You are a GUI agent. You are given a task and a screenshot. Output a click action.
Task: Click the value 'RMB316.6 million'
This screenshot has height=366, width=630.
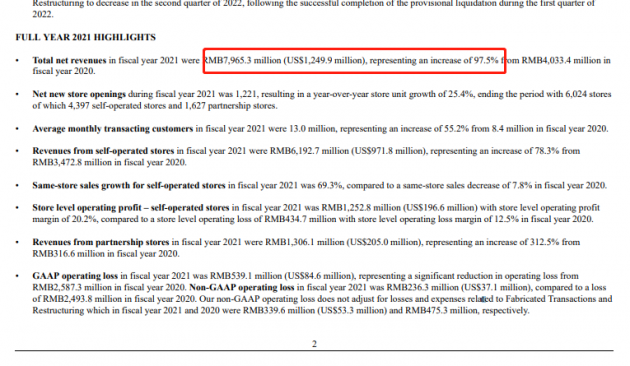[x=68, y=254]
